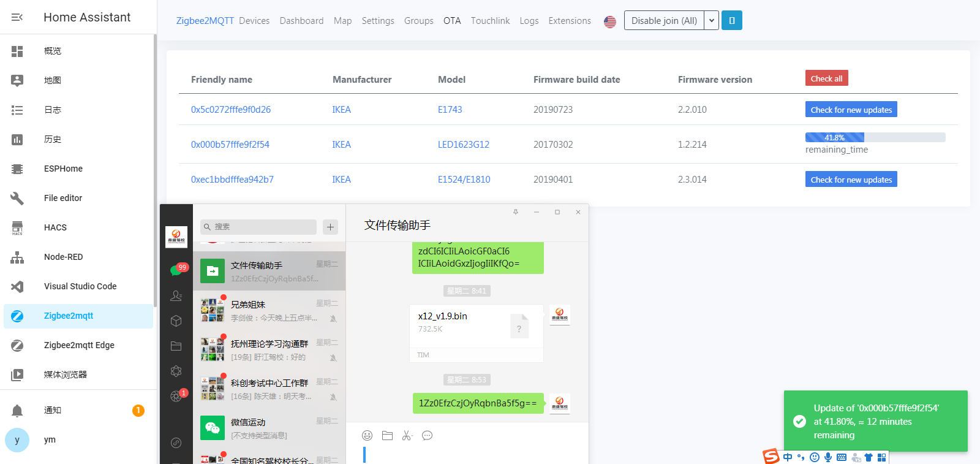Open the x12_v1.9.bin file message

pyautogui.click(x=476, y=333)
